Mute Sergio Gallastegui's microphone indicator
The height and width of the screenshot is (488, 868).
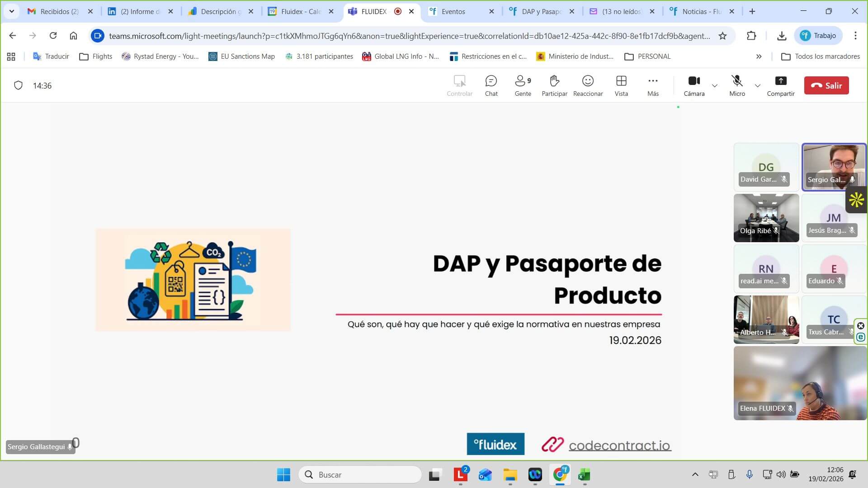point(70,446)
